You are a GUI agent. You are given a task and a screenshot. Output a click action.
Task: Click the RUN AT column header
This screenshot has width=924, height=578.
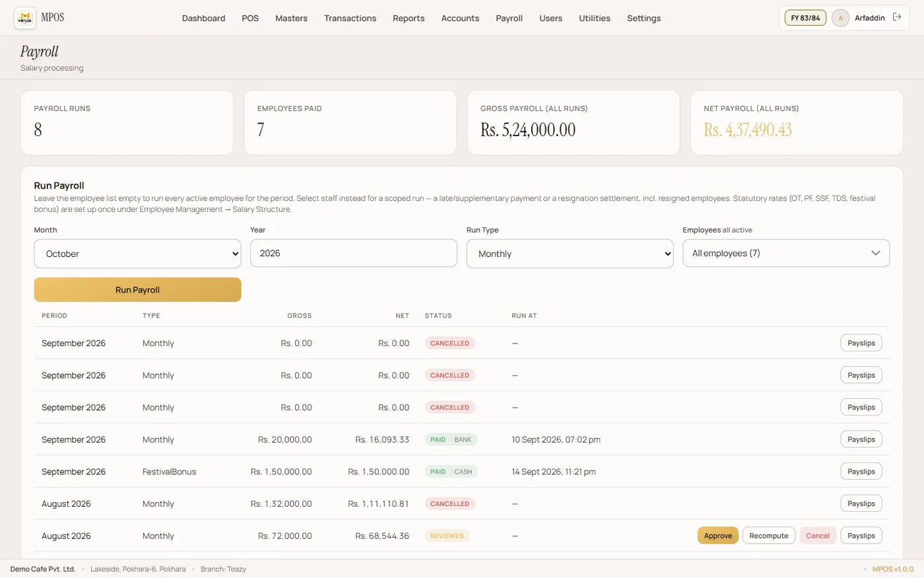(524, 316)
